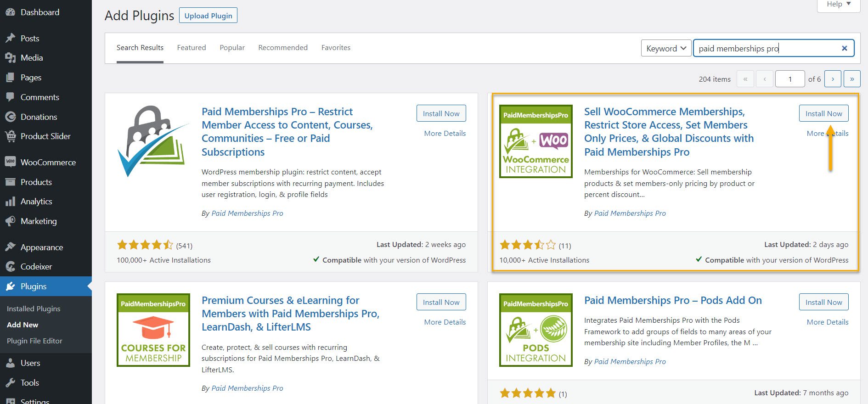Click the Tools wrench icon
Image resolution: width=868 pixels, height=404 pixels.
(x=10, y=383)
